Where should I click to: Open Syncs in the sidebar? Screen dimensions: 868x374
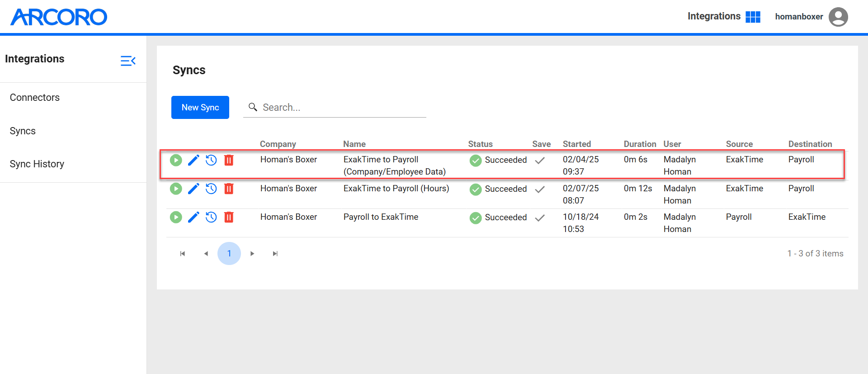[23, 131]
